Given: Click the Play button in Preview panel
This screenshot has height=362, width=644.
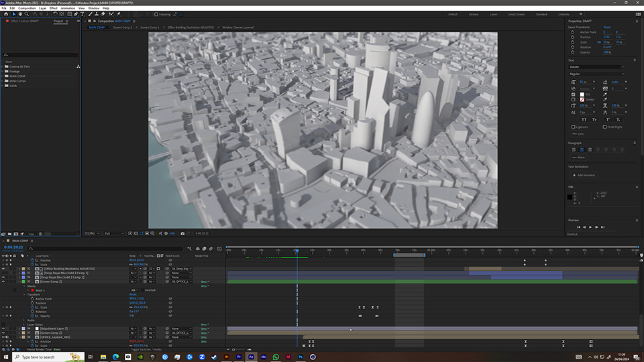Looking at the screenshot, I should coord(590,227).
